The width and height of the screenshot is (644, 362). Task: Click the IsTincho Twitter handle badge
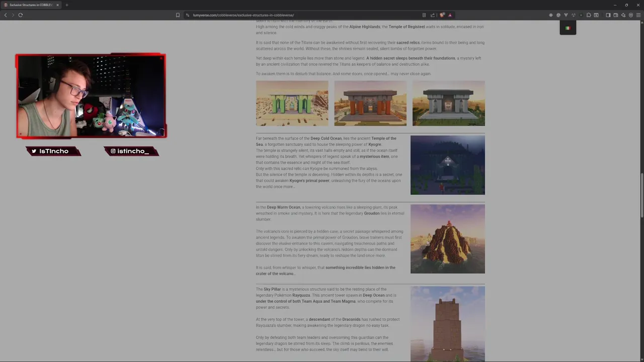(53, 151)
